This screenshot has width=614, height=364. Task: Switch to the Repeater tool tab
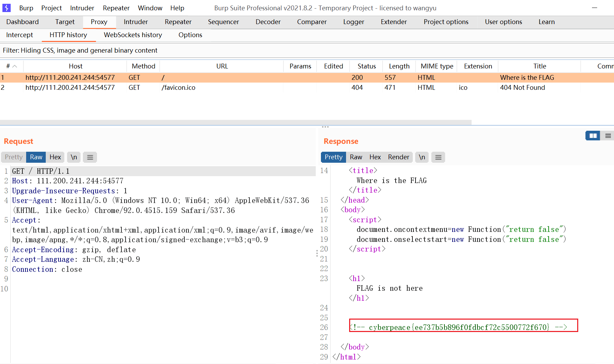[x=178, y=22]
